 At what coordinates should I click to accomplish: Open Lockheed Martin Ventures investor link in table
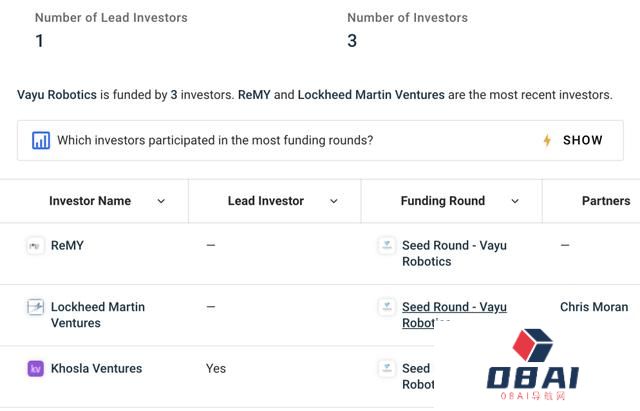[x=98, y=315]
